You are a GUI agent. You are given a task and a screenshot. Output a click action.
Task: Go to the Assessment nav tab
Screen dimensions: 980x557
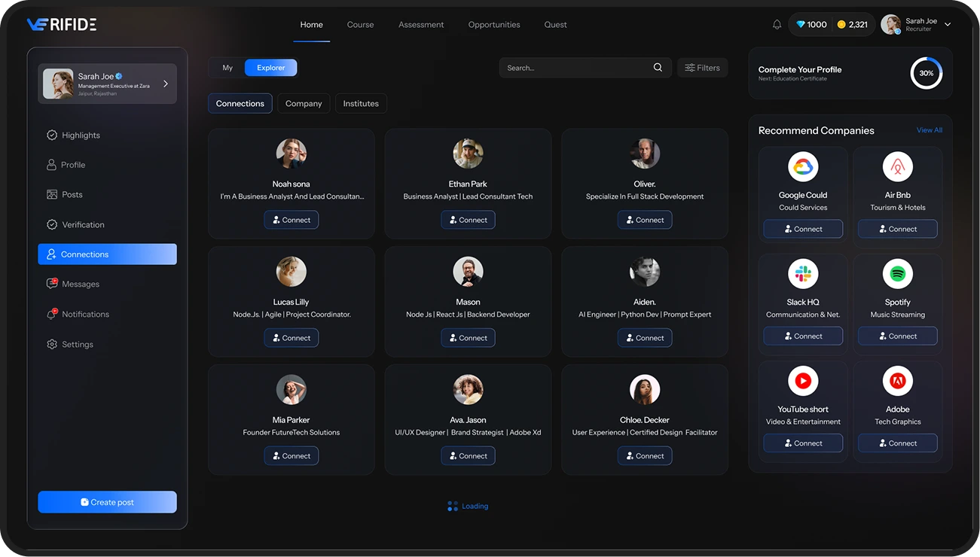[421, 25]
